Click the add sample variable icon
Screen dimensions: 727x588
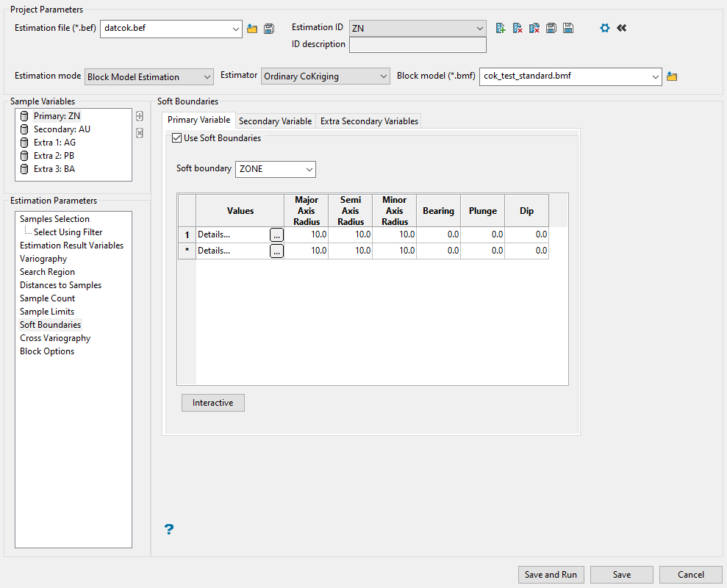point(140,116)
